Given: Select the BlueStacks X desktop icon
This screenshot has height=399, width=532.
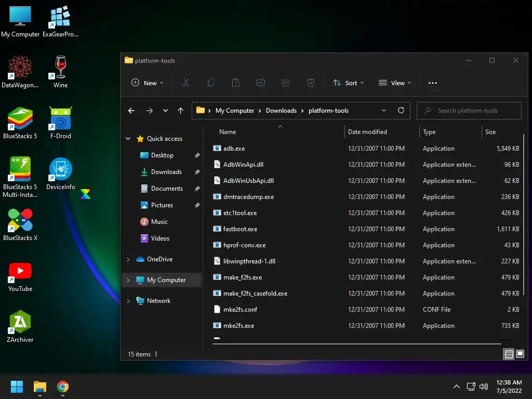Looking at the screenshot, I should click(20, 224).
